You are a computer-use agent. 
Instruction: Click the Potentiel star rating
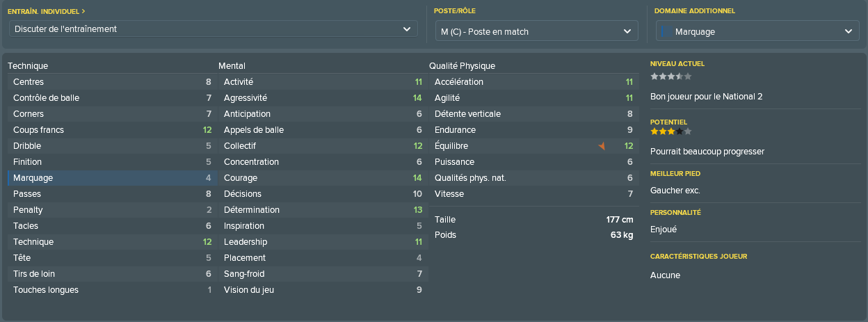coord(671,131)
